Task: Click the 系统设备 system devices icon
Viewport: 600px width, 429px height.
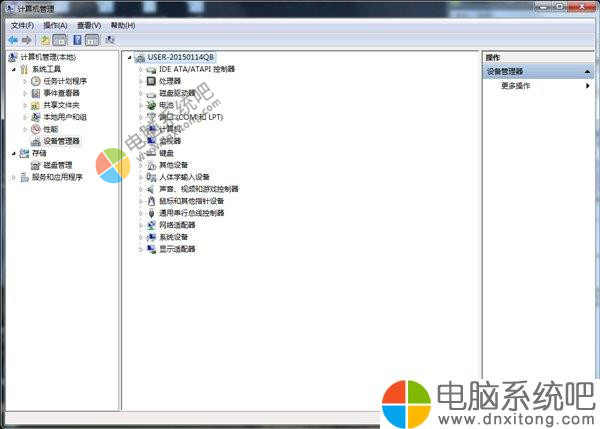Action: point(152,237)
